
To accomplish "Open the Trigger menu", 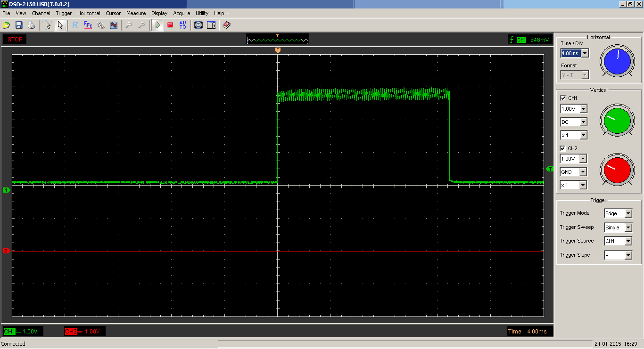I will (x=64, y=13).
